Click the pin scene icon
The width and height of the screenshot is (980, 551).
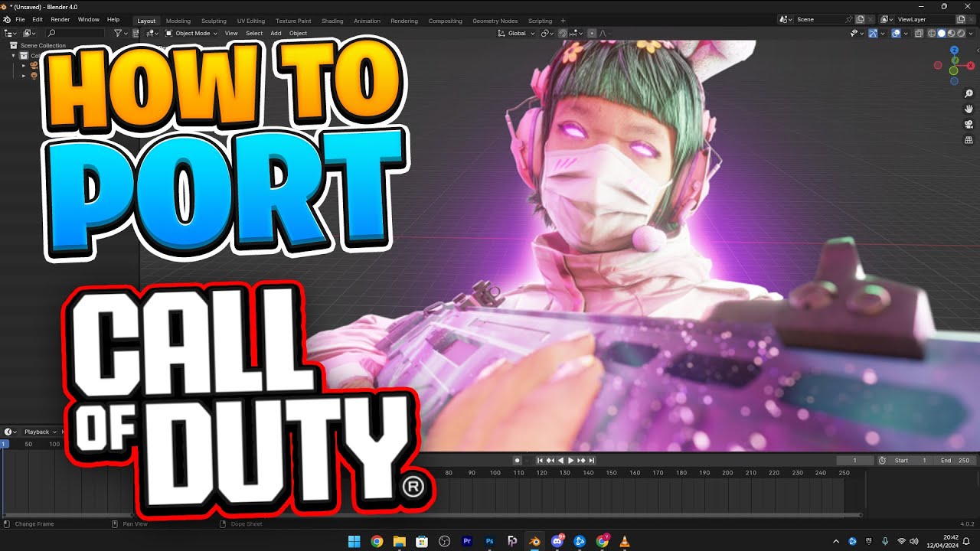(x=848, y=19)
